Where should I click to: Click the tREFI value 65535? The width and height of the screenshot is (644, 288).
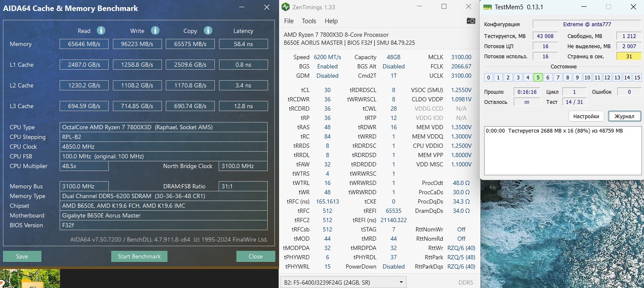[394, 211]
